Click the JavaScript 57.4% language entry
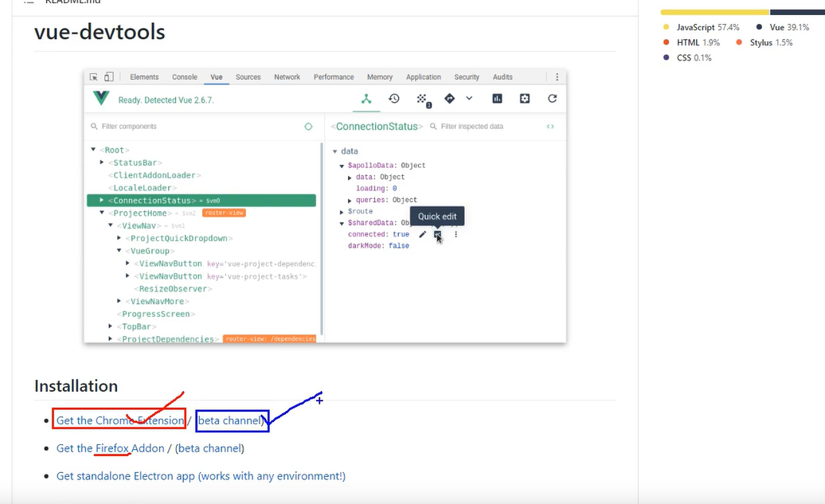The width and height of the screenshot is (825, 504). 702,27
